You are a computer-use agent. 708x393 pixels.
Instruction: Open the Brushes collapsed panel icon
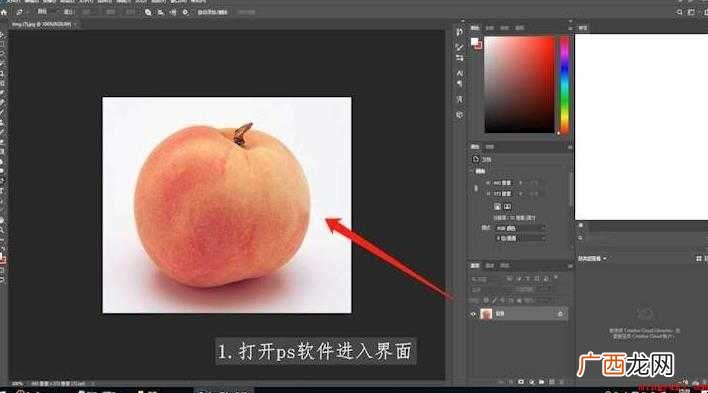(x=459, y=47)
